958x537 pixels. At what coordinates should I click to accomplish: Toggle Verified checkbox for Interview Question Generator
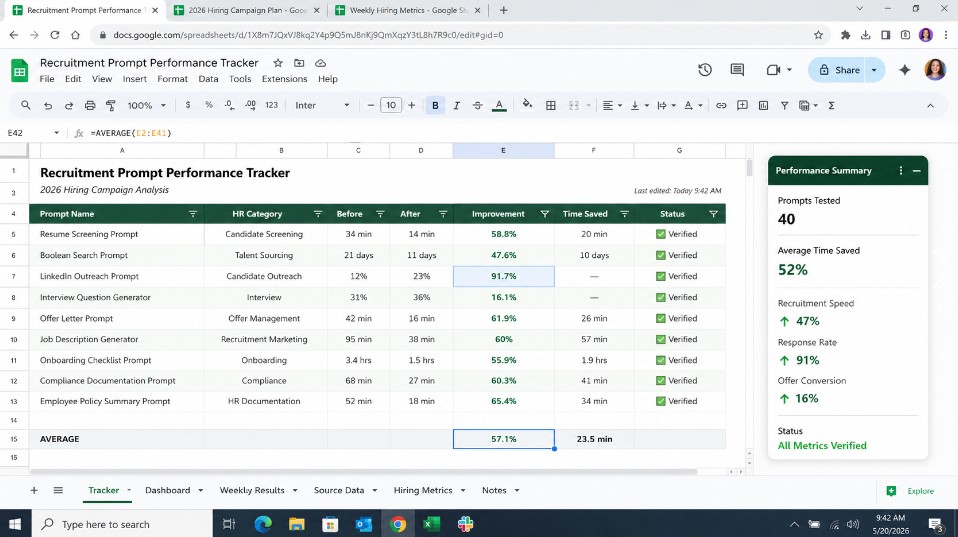click(660, 298)
